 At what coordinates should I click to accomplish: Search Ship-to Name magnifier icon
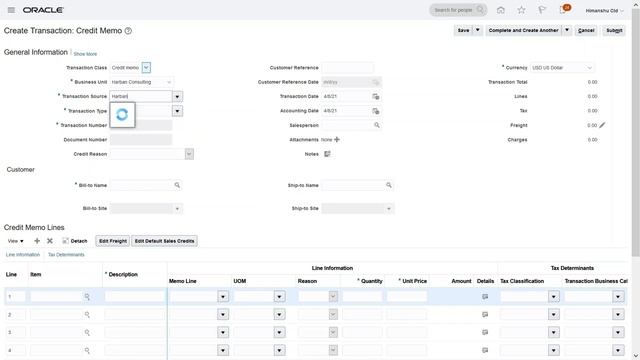[389, 185]
